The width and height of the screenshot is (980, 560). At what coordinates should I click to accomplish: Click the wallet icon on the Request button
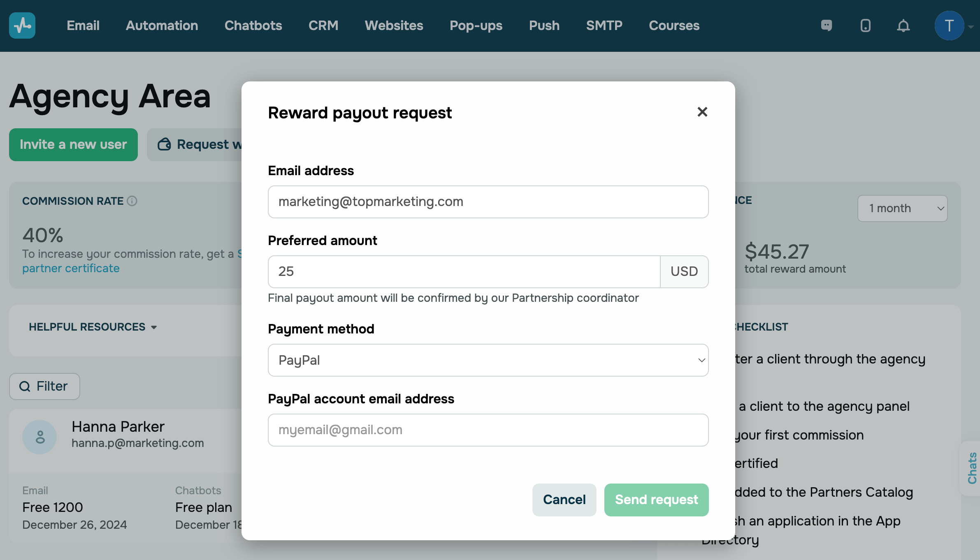coord(164,144)
